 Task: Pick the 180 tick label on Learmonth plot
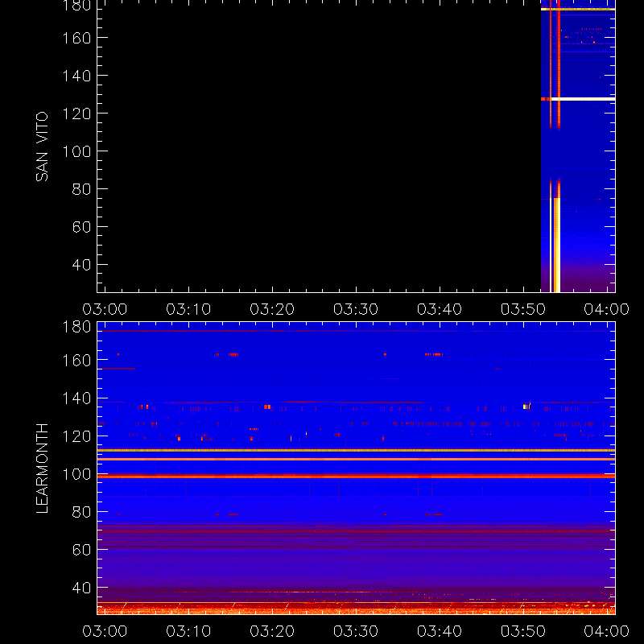tap(76, 327)
